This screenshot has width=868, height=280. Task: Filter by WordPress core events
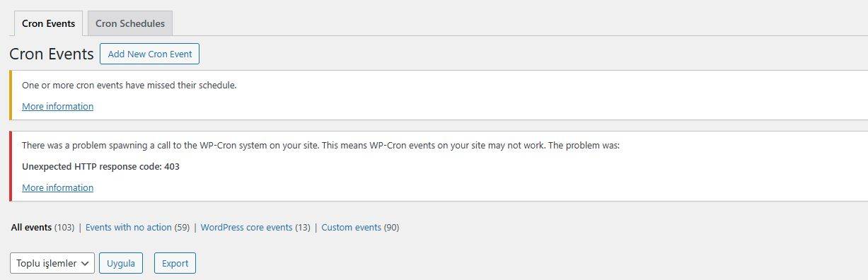click(246, 227)
